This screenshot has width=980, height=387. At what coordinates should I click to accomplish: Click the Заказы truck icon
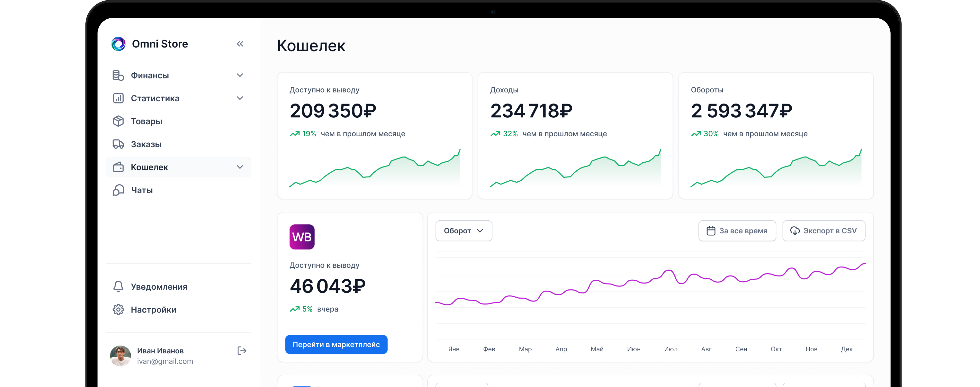[118, 144]
